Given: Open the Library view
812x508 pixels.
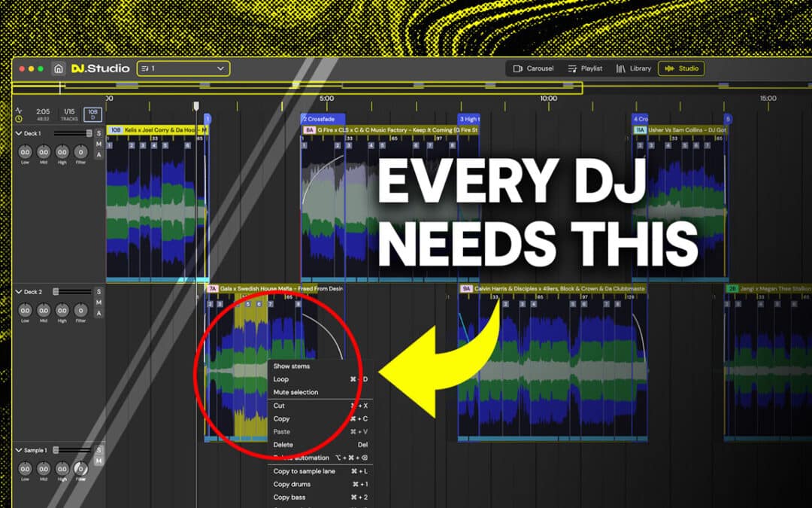Looking at the screenshot, I should [633, 68].
